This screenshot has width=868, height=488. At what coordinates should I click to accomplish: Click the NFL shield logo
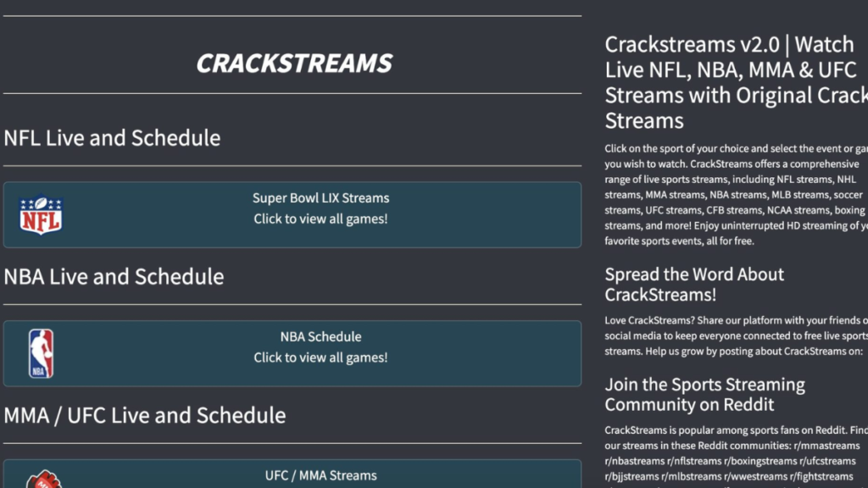pos(41,214)
